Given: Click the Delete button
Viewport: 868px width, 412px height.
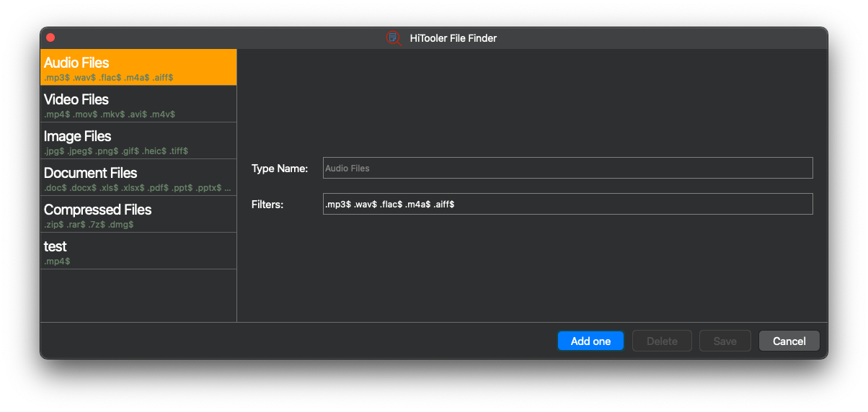Looking at the screenshot, I should [x=662, y=341].
